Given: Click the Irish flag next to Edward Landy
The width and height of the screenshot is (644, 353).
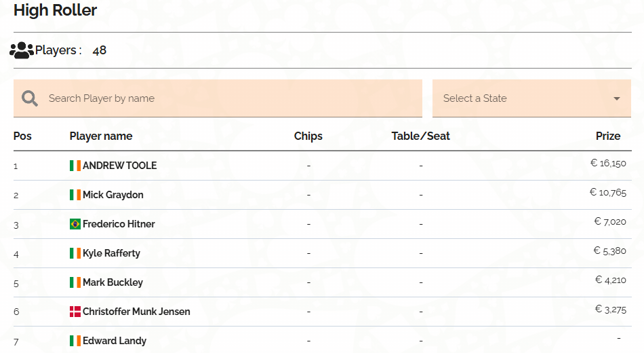Looking at the screenshot, I should (75, 341).
